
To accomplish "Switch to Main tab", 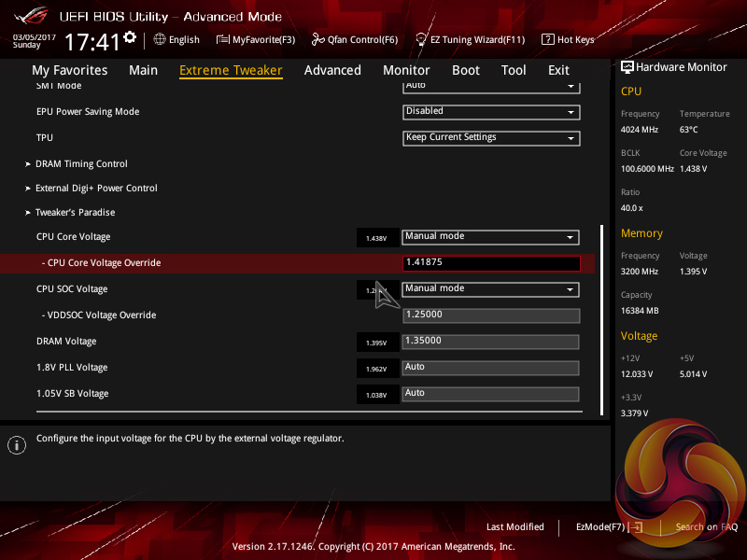I will click(143, 70).
